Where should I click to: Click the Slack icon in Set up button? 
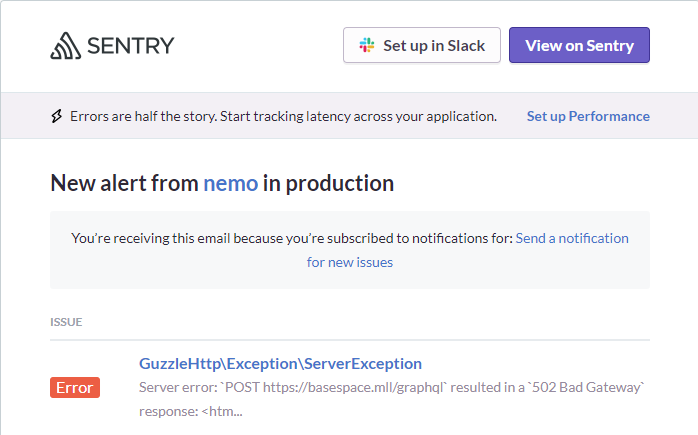367,45
